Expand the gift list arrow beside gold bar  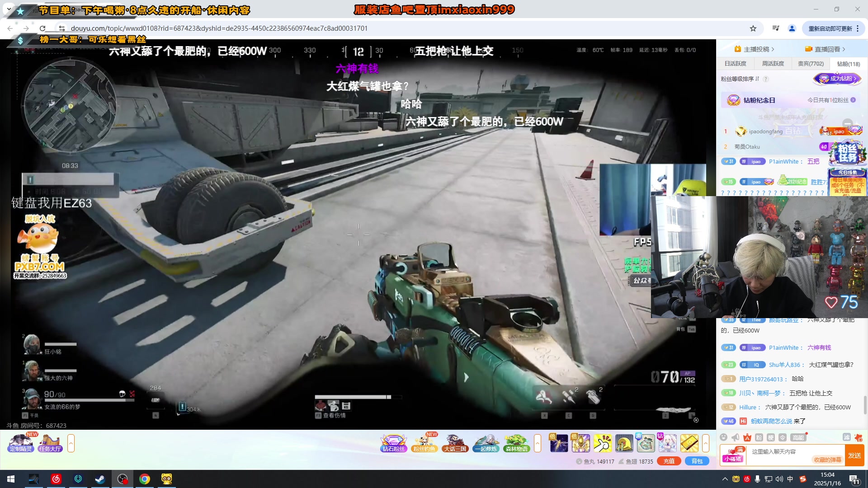(x=706, y=443)
